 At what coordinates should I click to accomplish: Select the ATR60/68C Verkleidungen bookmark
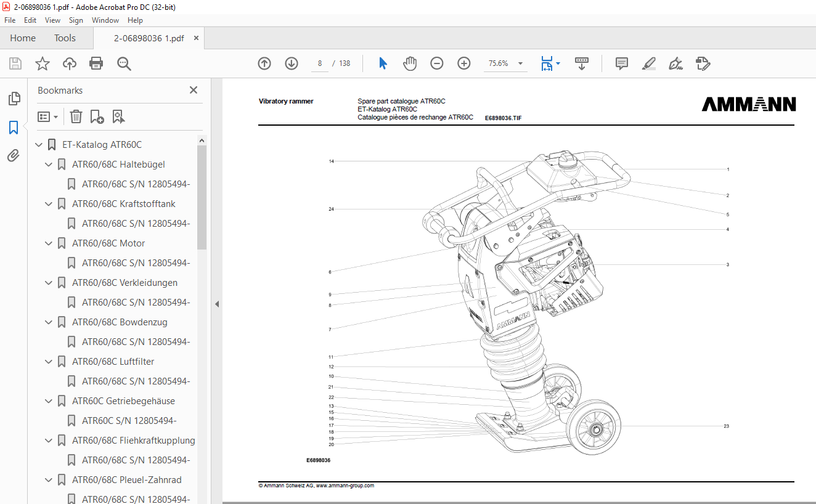tap(124, 283)
